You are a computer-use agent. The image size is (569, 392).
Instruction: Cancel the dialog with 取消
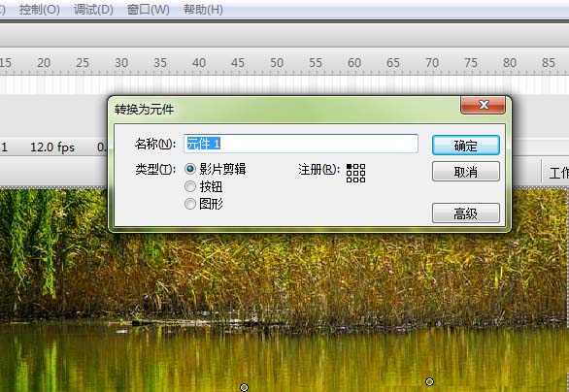click(466, 171)
